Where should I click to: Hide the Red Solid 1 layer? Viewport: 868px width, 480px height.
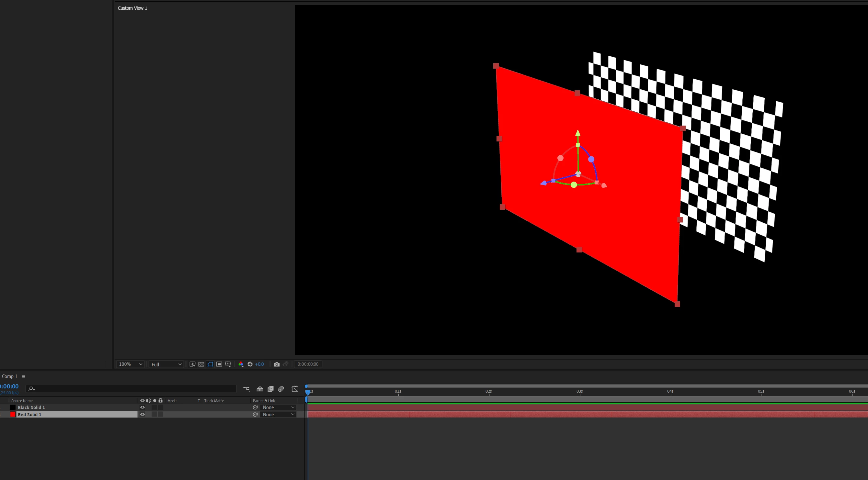143,414
